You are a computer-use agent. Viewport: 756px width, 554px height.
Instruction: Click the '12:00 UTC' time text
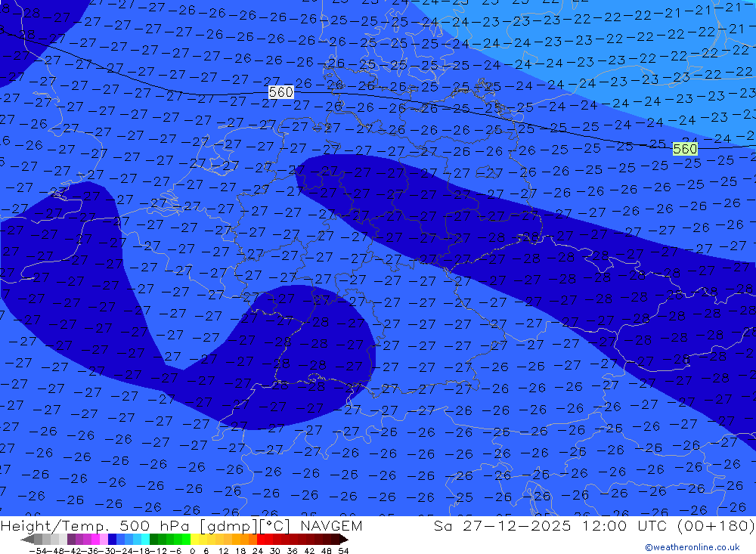point(625,526)
